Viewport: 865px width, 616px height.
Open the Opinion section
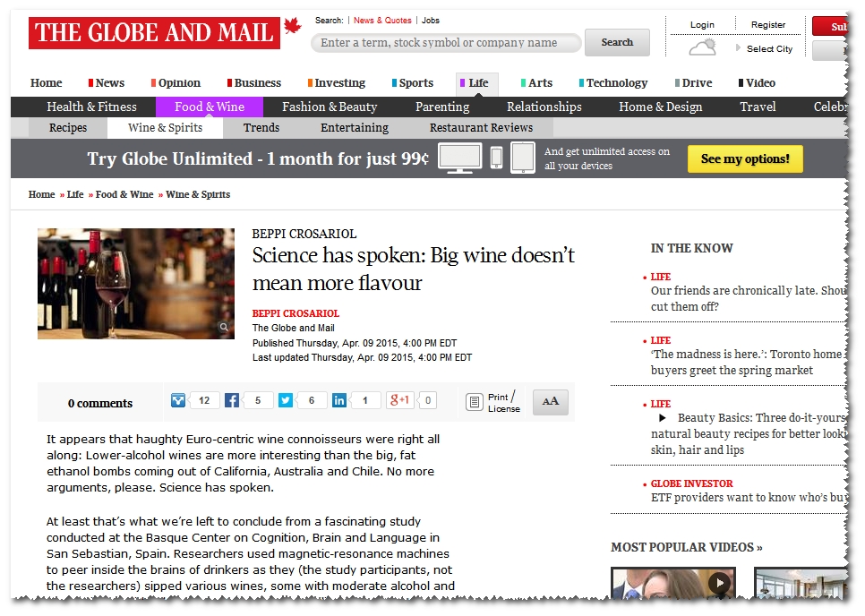[176, 82]
